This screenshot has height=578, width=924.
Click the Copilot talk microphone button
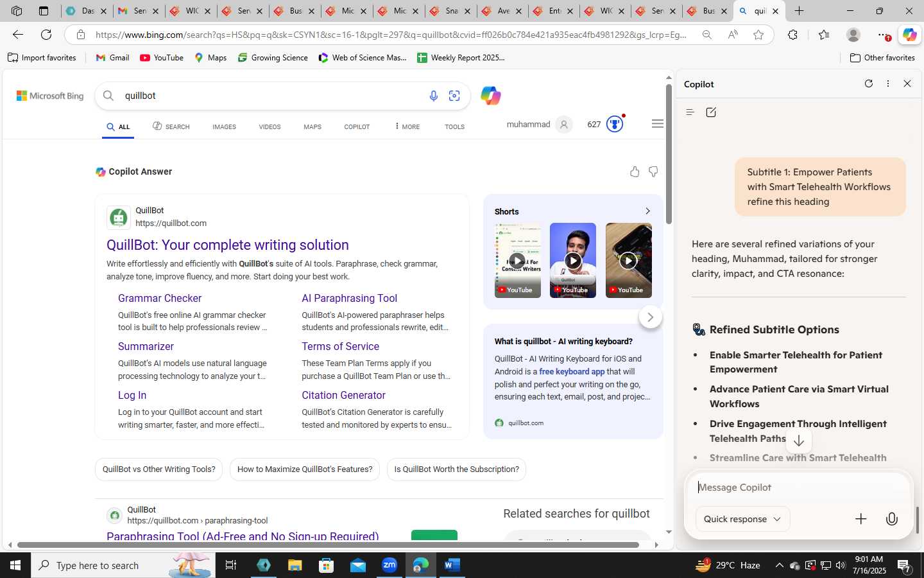tap(892, 519)
